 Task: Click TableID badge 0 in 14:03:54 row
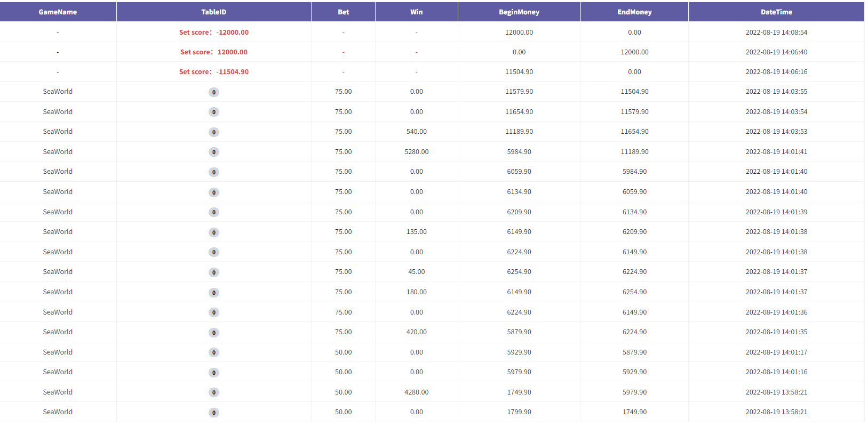click(x=214, y=112)
